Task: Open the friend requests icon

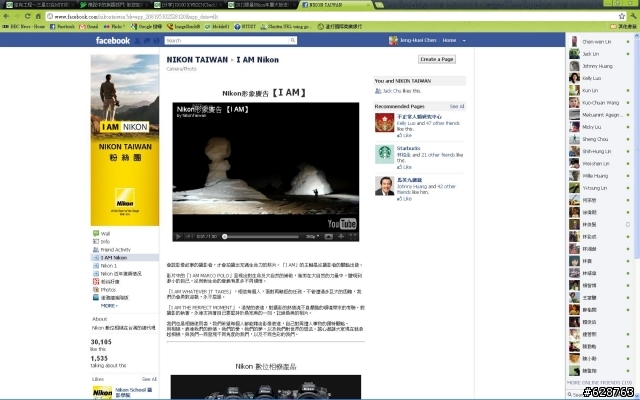Action: 138,40
